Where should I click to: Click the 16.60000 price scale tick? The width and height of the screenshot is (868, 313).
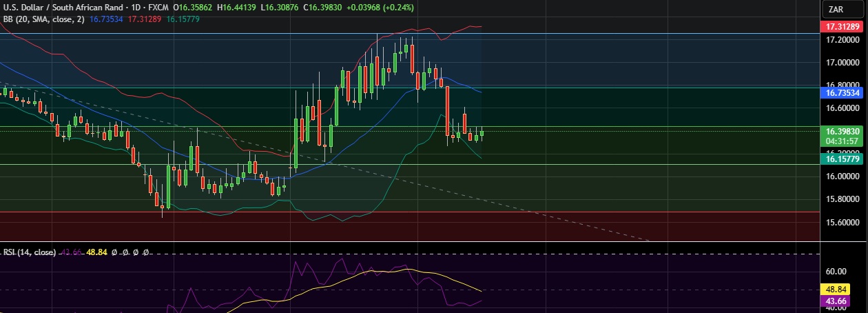click(843, 108)
